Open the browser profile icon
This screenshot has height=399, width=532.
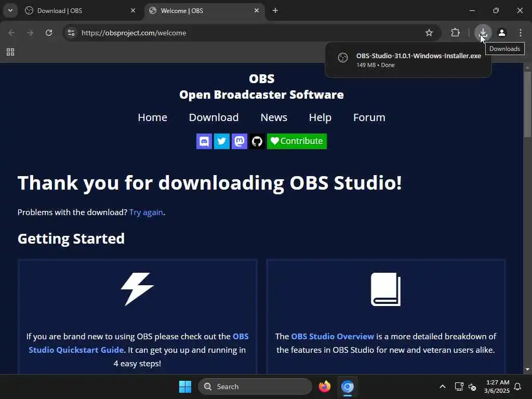click(x=502, y=33)
